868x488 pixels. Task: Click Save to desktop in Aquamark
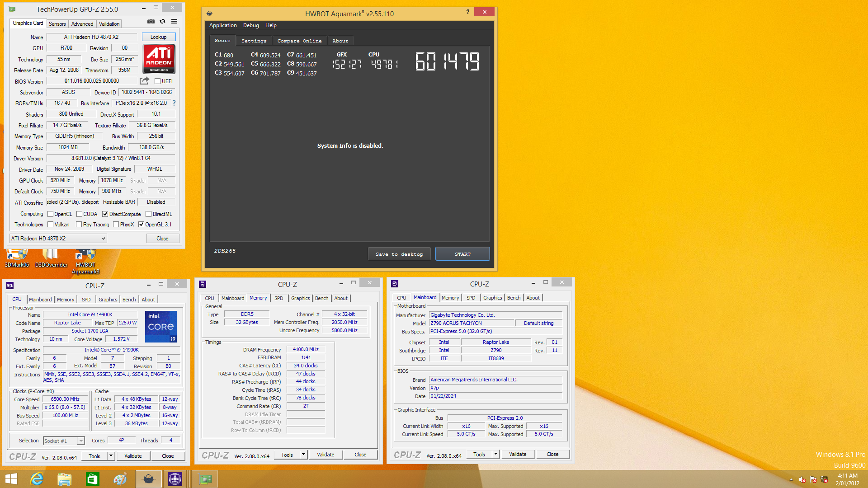[x=399, y=254]
